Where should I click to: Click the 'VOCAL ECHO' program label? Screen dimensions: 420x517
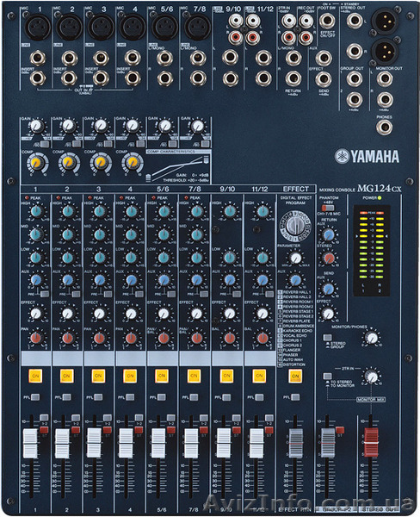[x=294, y=335]
